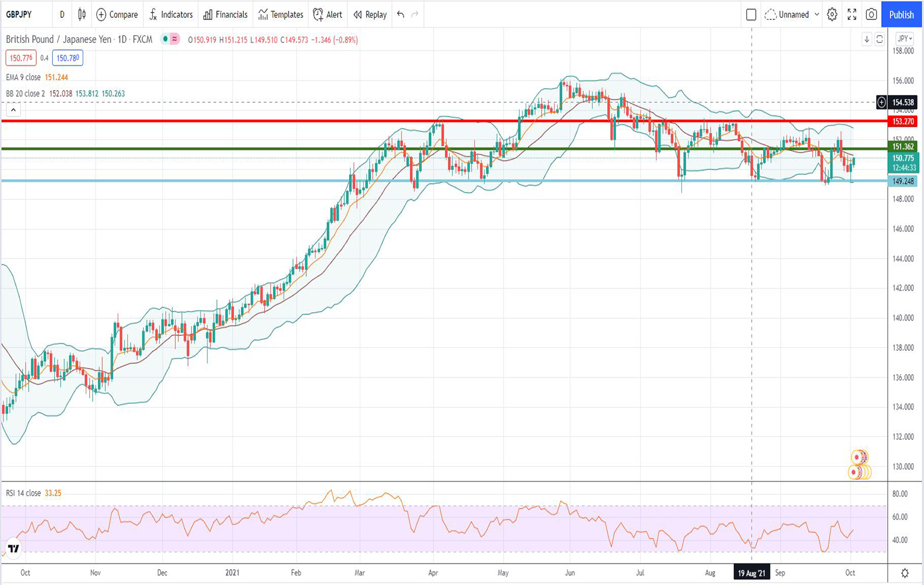This screenshot has height=585, width=924.
Task: Click the red 153.270 price line label
Action: 903,121
